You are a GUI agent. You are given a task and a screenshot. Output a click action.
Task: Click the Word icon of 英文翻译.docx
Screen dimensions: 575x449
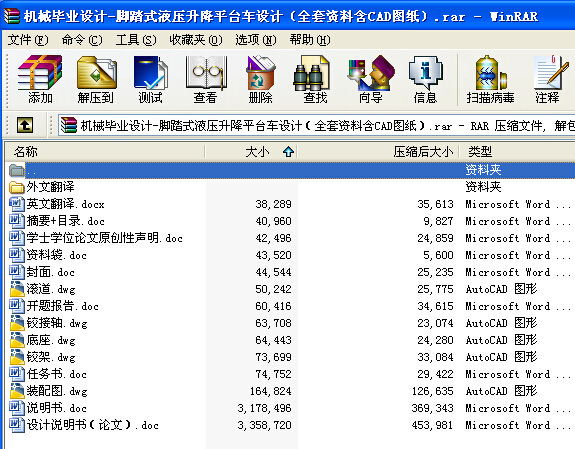click(x=17, y=204)
